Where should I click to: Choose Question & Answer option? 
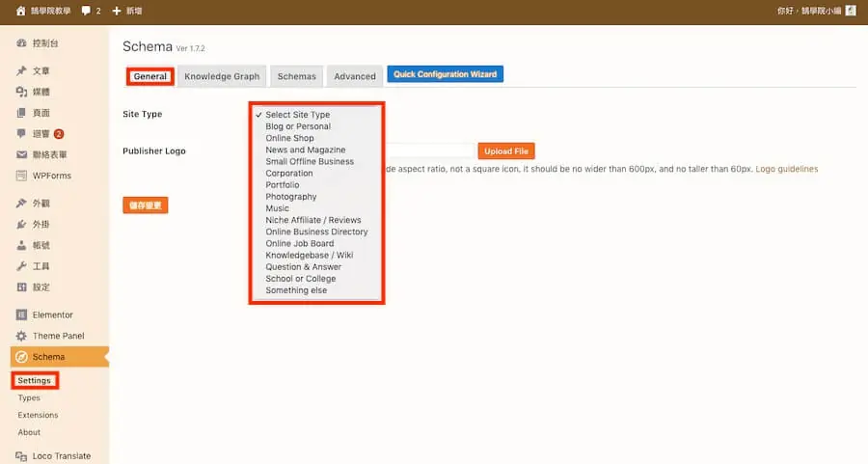tap(304, 266)
